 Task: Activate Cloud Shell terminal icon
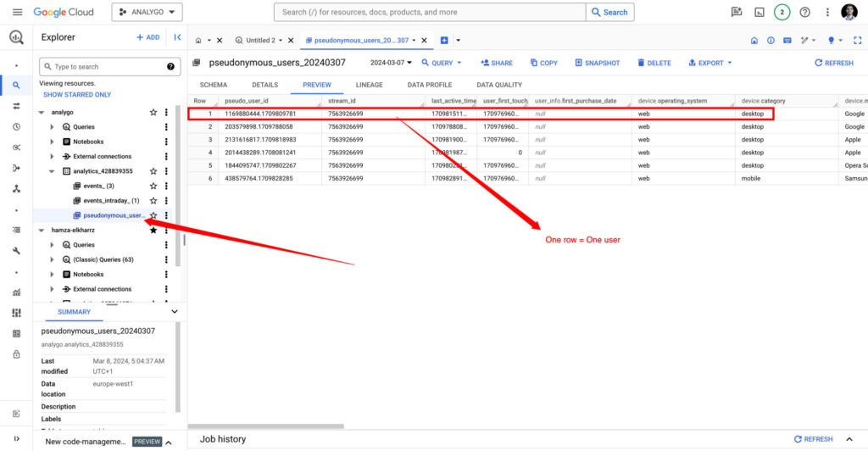coord(759,13)
